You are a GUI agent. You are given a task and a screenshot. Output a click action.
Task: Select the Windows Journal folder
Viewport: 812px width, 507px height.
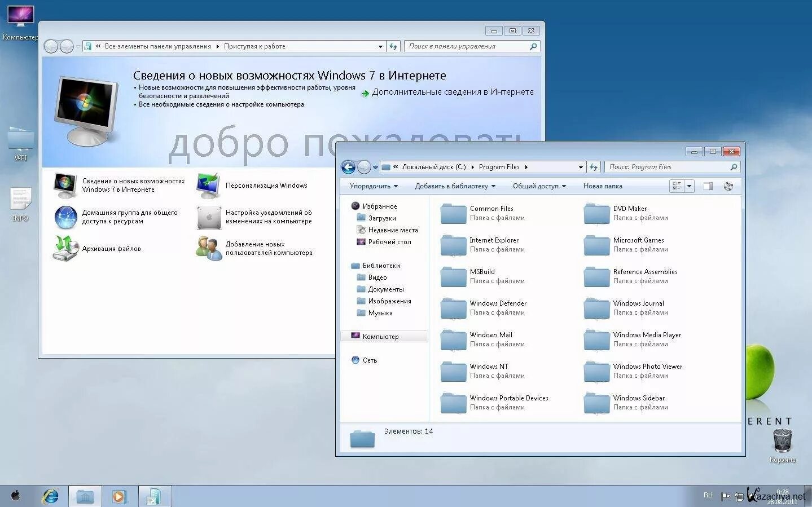pos(626,308)
